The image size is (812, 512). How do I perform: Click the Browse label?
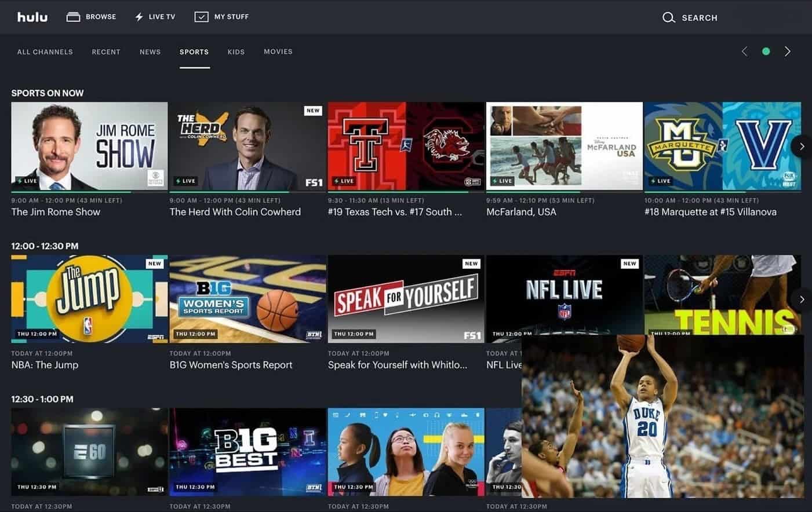tap(101, 17)
